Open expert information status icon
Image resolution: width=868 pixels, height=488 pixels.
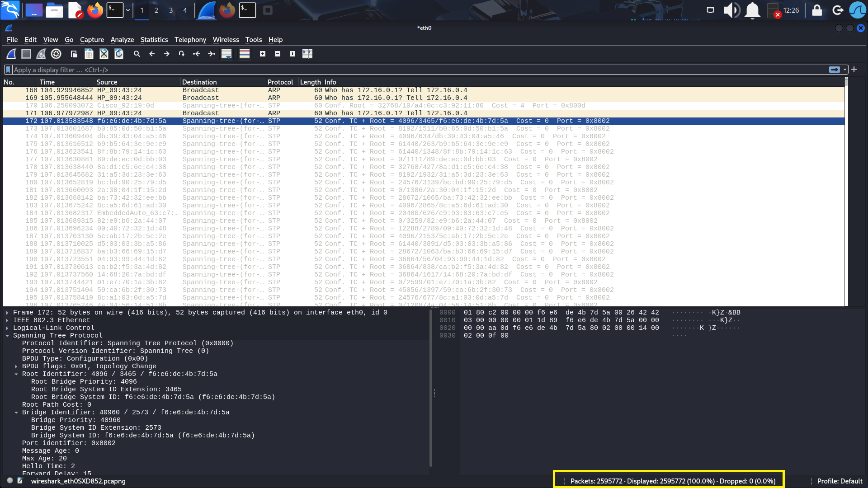point(10,481)
